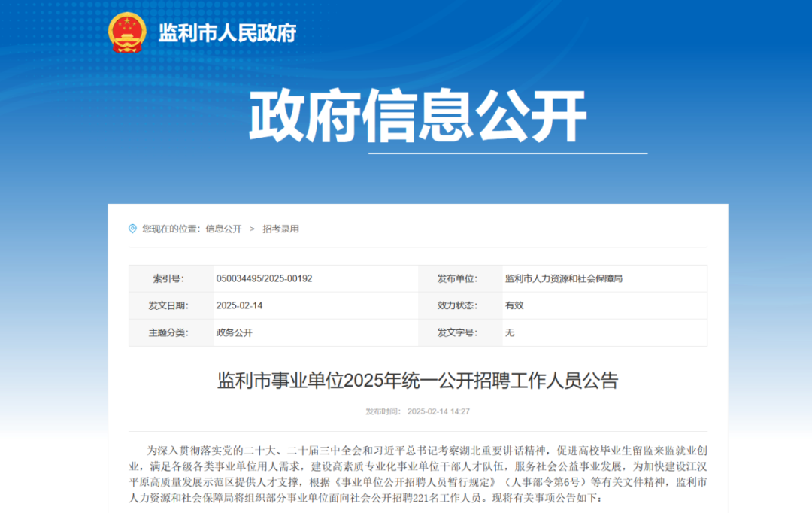Click the 发文字号 label cell
Screen dimensions: 812x513
click(x=460, y=332)
